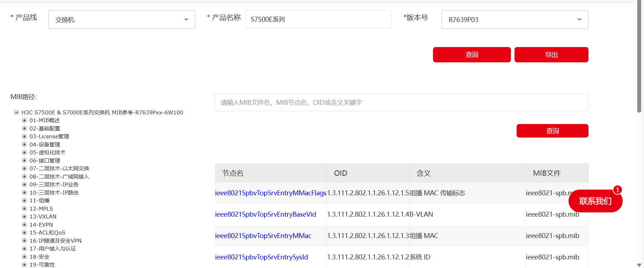644x268 pixels.
Task: Select the 01-MIB概述 tree label
Action: tap(45, 120)
